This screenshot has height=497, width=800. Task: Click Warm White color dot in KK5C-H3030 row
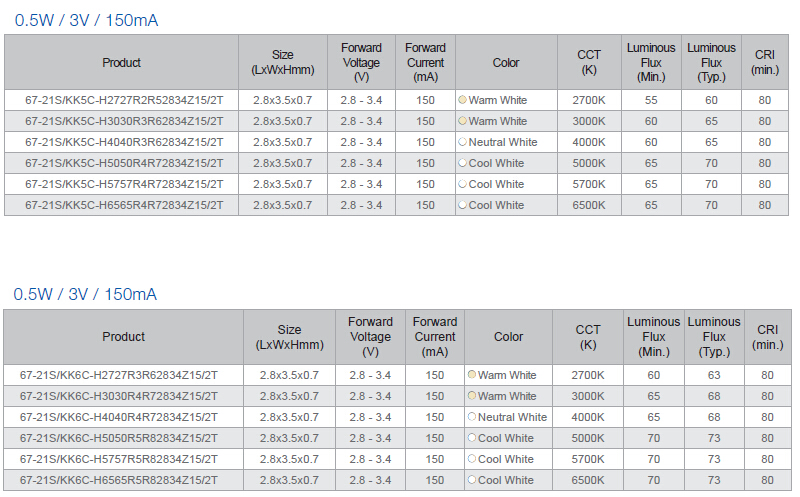(462, 120)
